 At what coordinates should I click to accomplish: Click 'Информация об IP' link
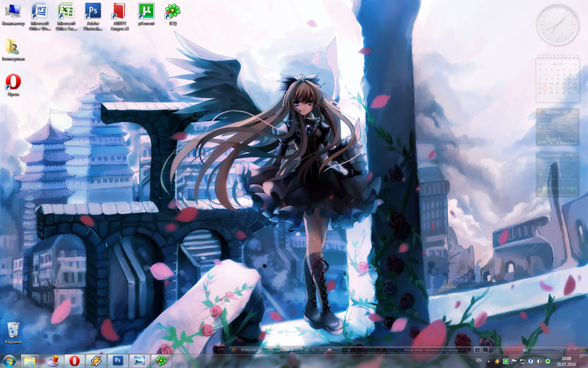pyautogui.click(x=551, y=168)
